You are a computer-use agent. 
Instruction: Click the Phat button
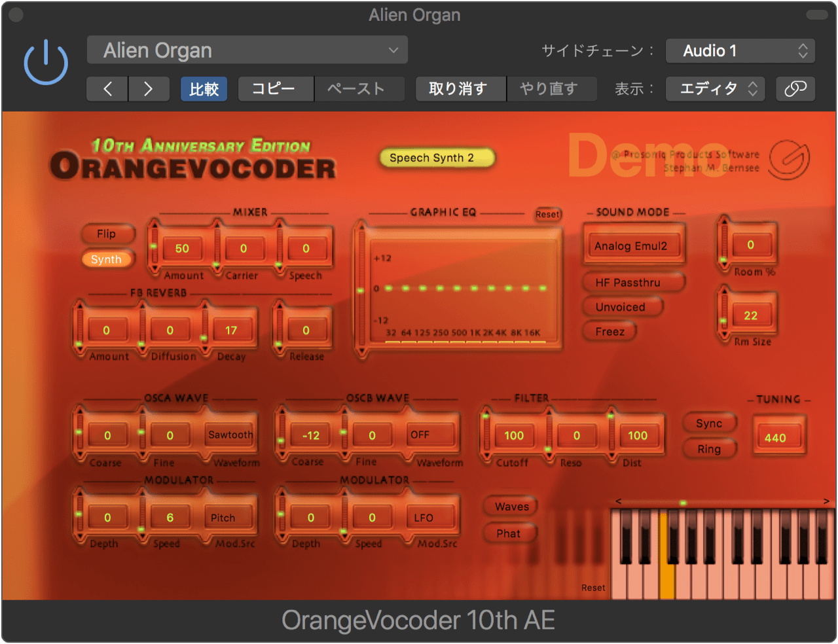(x=510, y=533)
